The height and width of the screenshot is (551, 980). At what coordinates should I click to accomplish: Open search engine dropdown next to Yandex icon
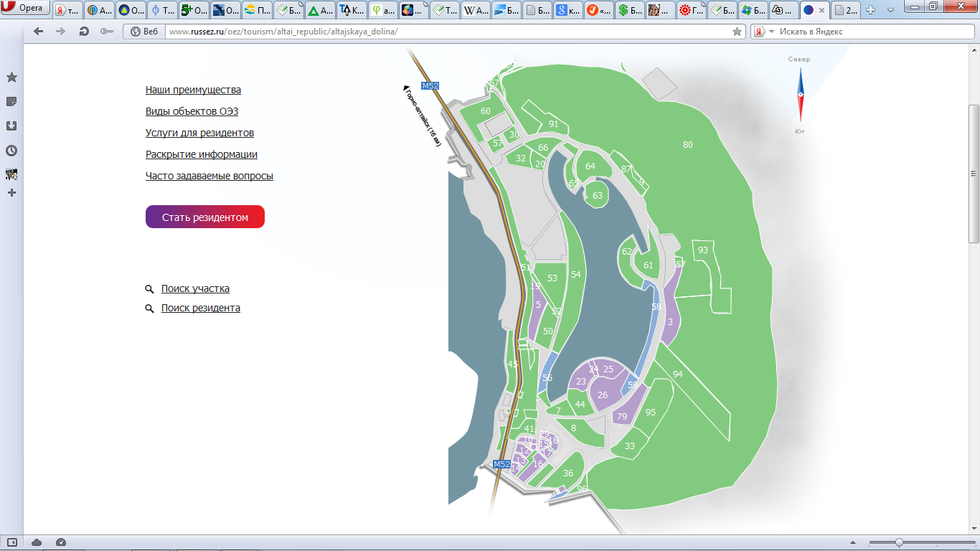771,32
